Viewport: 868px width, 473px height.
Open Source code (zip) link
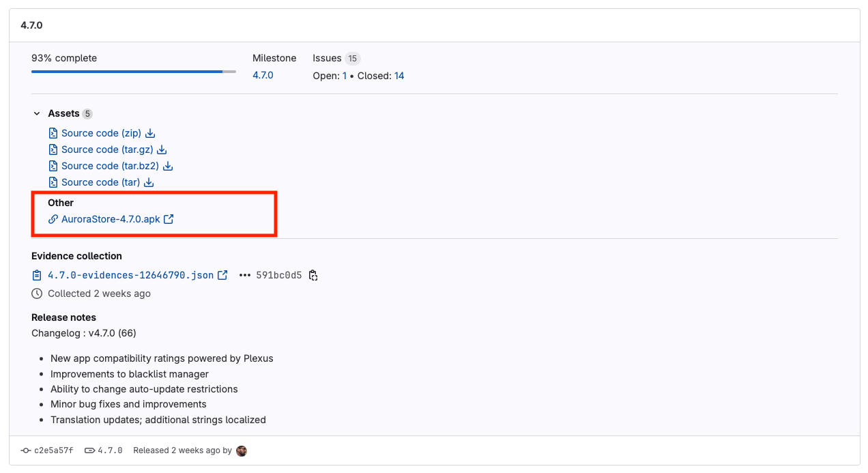101,133
